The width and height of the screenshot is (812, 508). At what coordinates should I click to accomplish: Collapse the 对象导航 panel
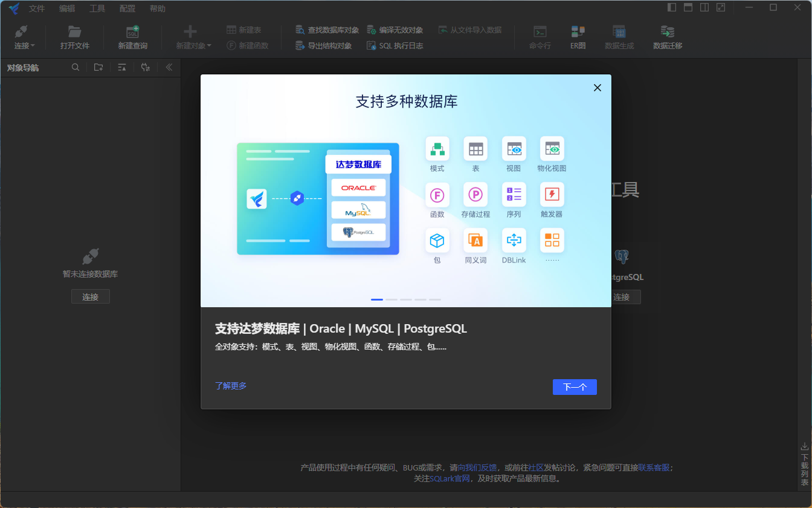click(x=169, y=67)
